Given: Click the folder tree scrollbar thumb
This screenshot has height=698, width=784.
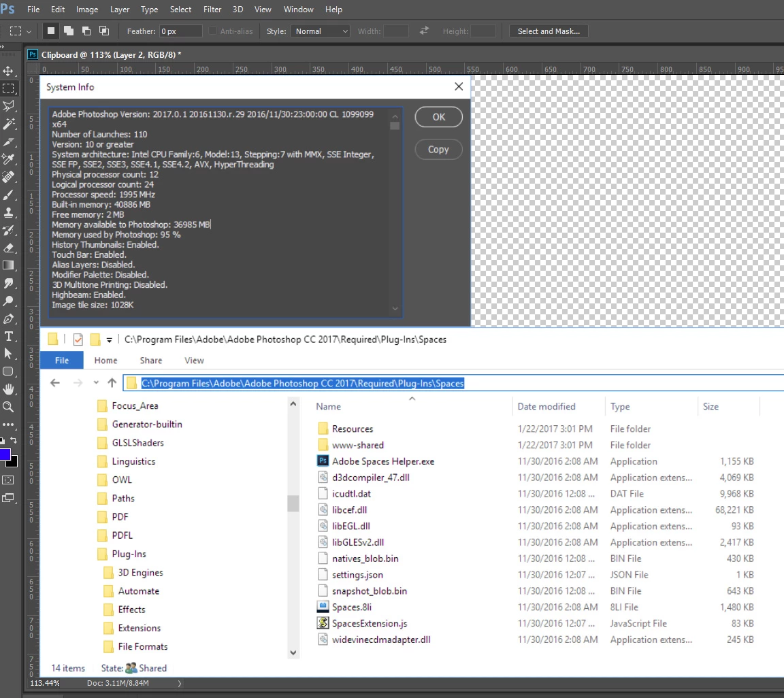Looking at the screenshot, I should point(293,503).
